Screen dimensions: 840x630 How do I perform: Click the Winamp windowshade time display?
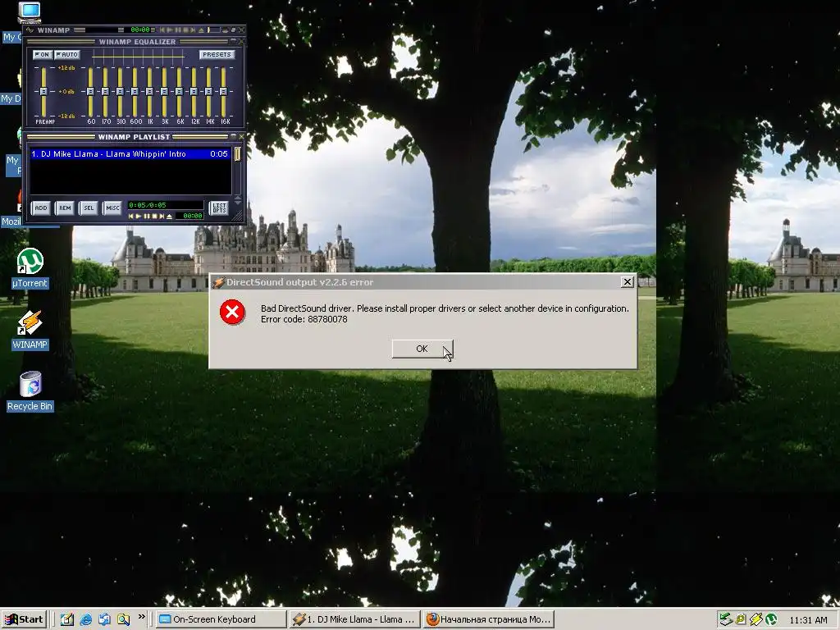point(140,30)
